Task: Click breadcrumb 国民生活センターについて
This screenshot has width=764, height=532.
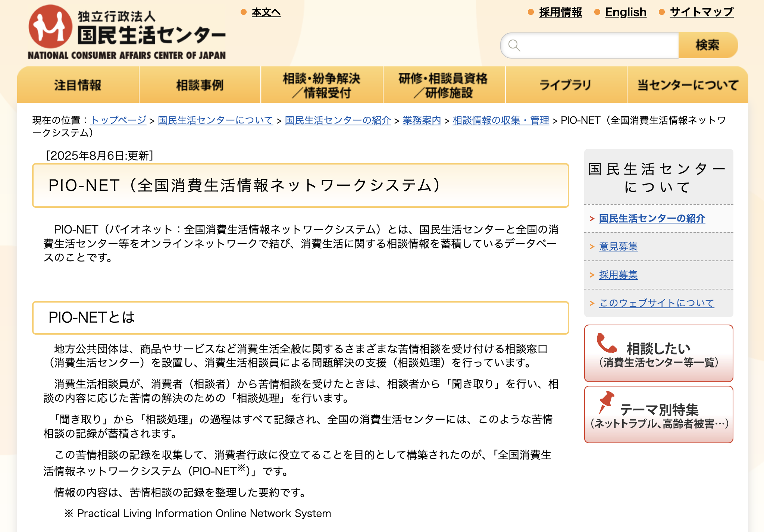Action: (216, 120)
